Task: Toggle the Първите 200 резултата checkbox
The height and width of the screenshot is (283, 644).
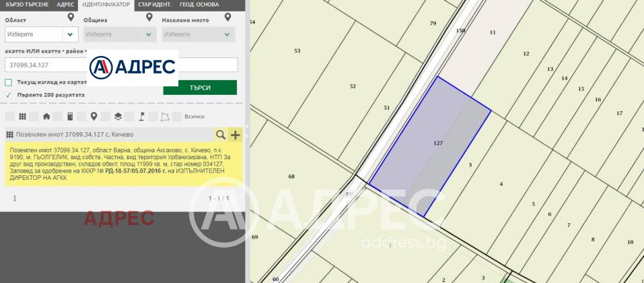Action: 8,95
